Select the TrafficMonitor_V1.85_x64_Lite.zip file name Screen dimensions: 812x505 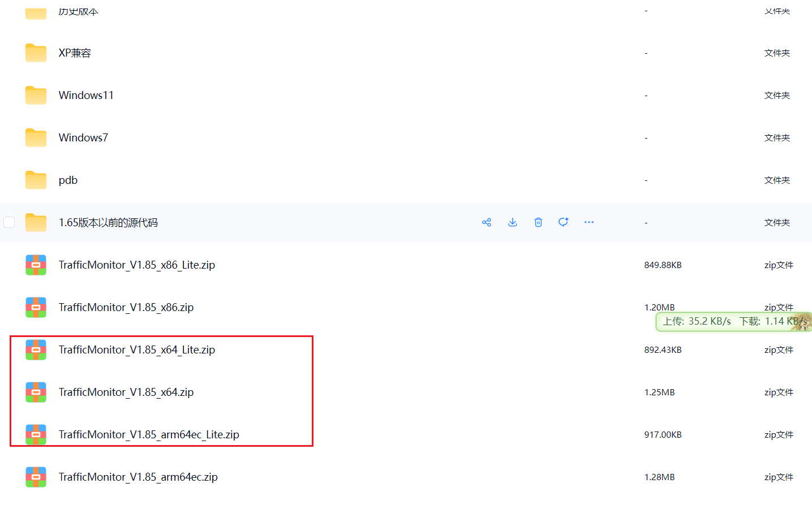(x=136, y=350)
